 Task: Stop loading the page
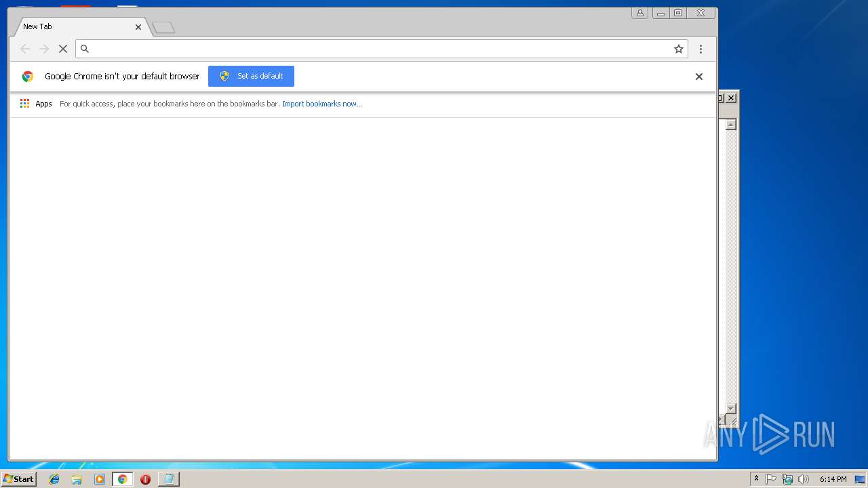click(x=63, y=49)
